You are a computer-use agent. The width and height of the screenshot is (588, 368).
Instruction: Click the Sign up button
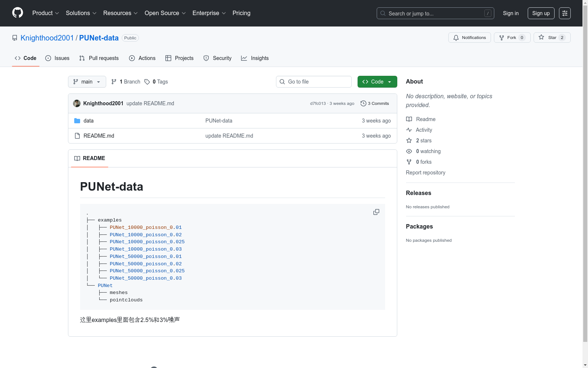click(x=541, y=13)
